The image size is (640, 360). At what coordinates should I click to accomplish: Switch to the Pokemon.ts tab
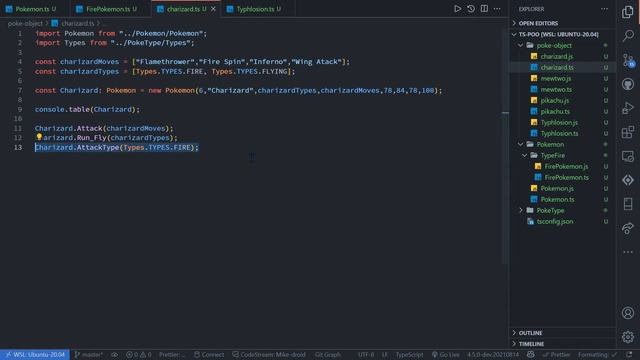(31, 9)
